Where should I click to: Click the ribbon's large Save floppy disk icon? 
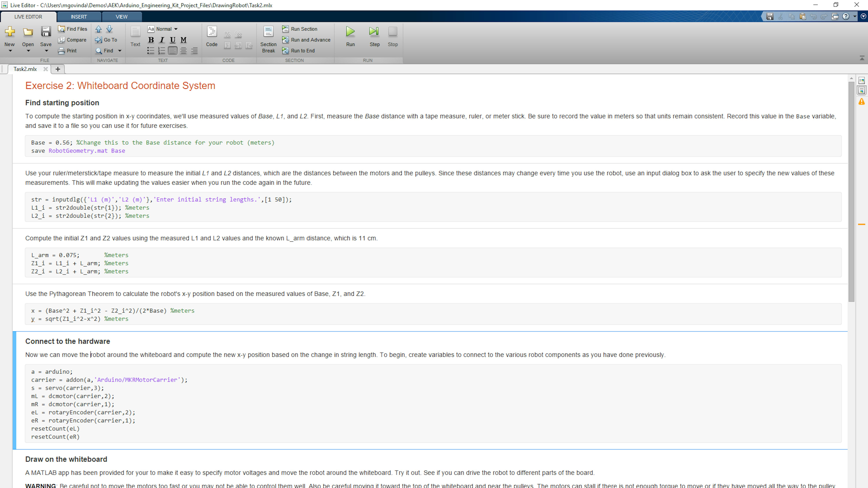(x=46, y=32)
